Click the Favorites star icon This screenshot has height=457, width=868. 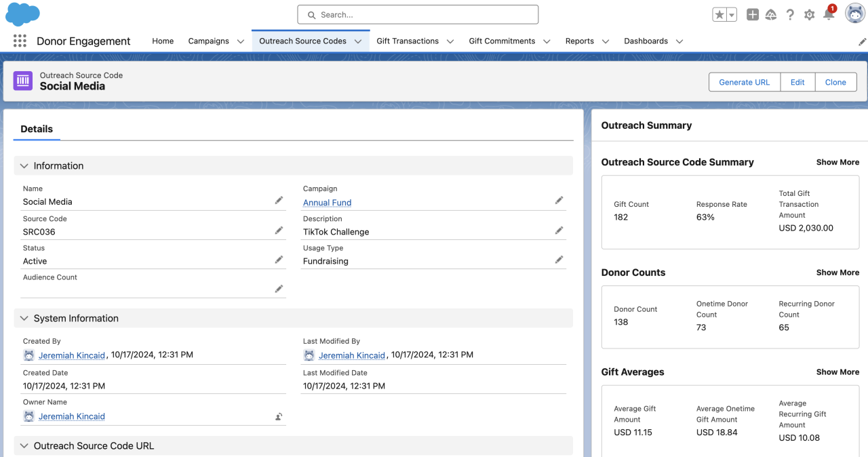coord(719,15)
